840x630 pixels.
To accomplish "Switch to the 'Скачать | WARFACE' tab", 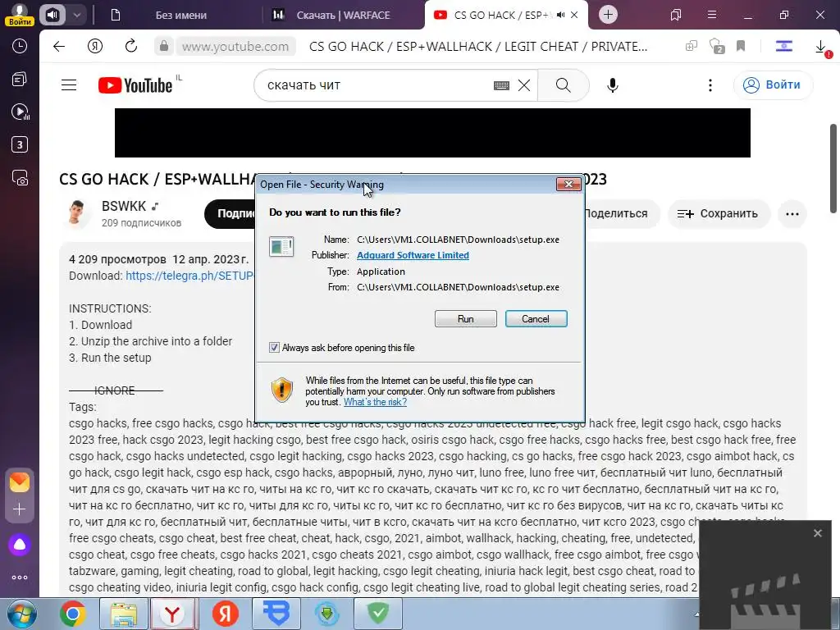I will point(343,15).
